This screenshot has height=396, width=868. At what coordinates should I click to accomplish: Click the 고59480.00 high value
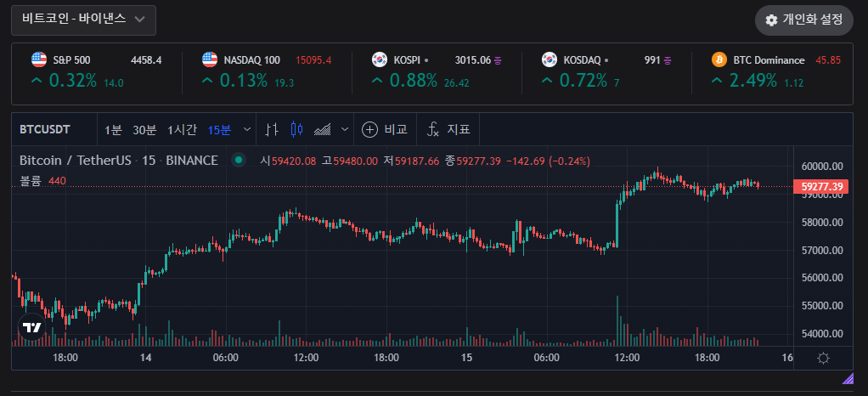[350, 161]
